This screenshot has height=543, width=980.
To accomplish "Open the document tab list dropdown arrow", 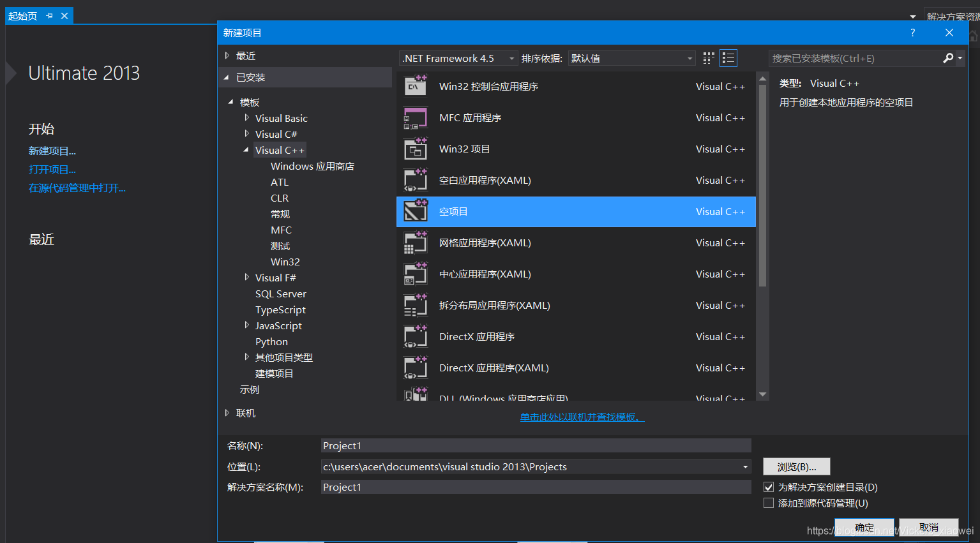I will pos(913,17).
